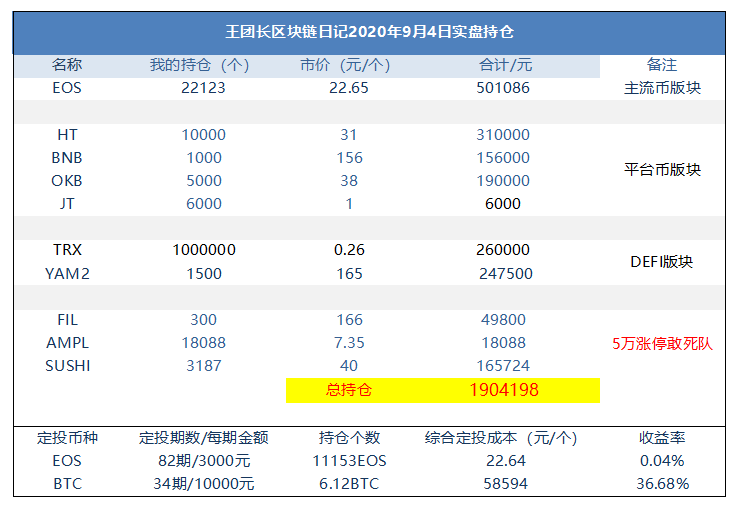Select EOS return rate 0.04%
The height and width of the screenshot is (514, 740).
pos(662,461)
